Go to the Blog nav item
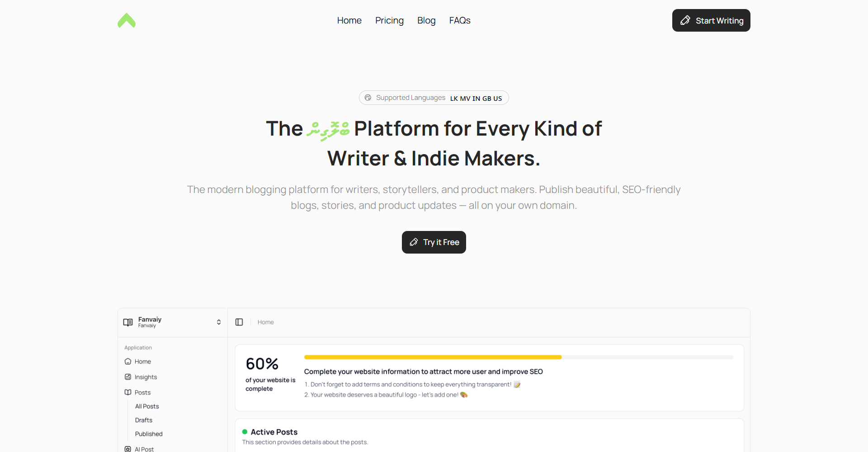Viewport: 868px width, 452px height. tap(426, 20)
